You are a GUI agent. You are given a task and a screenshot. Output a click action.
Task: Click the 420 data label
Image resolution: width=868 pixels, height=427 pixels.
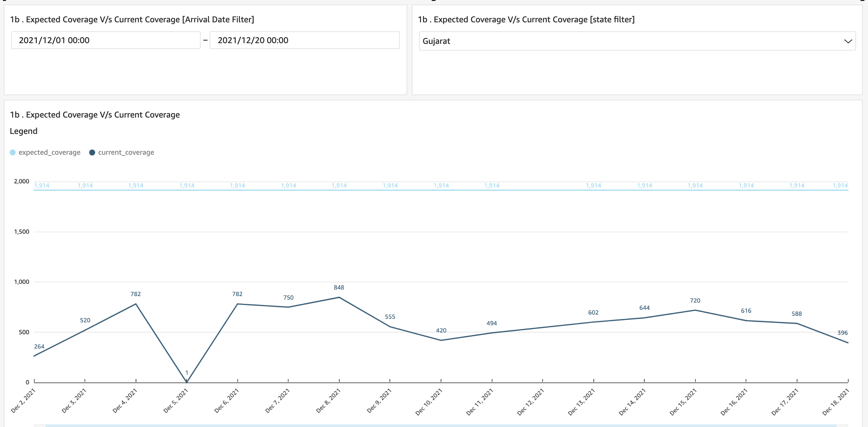pyautogui.click(x=441, y=331)
